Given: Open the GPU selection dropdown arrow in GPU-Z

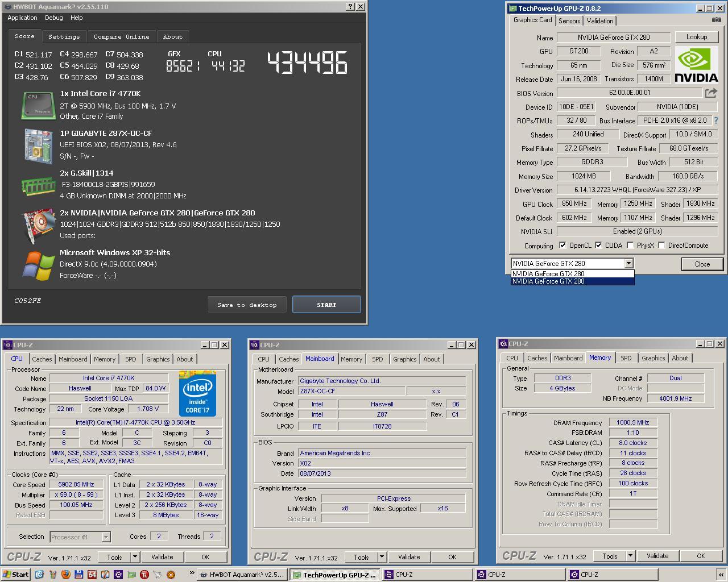Looking at the screenshot, I should (628, 263).
